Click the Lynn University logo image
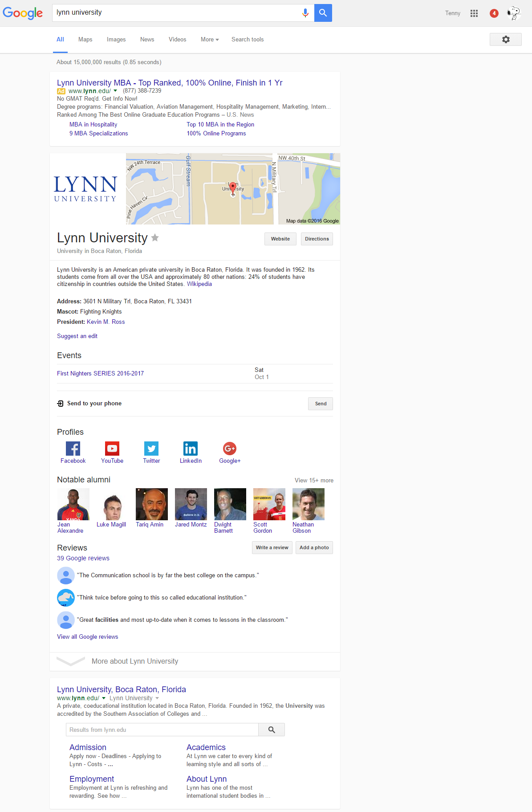 tap(85, 189)
